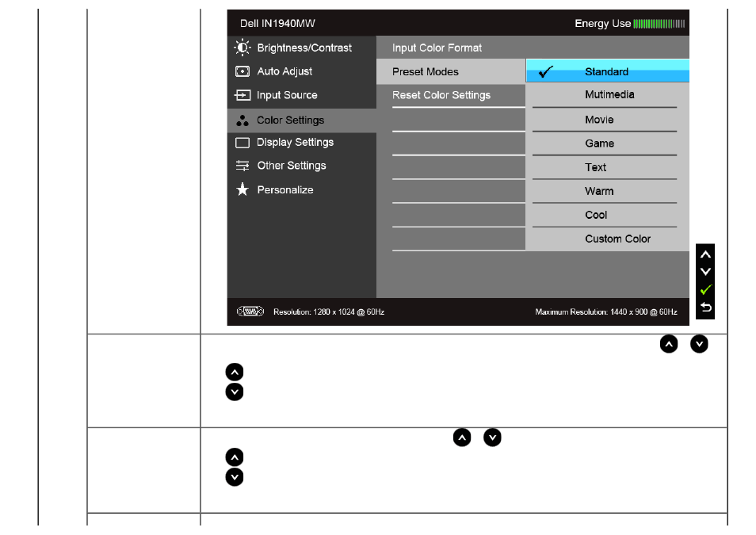
Task: Select Standard preset mode
Action: click(x=608, y=71)
